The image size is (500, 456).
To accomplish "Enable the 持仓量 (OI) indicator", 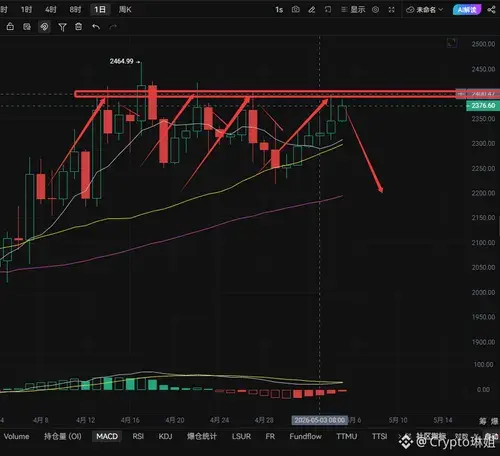I will (63, 436).
